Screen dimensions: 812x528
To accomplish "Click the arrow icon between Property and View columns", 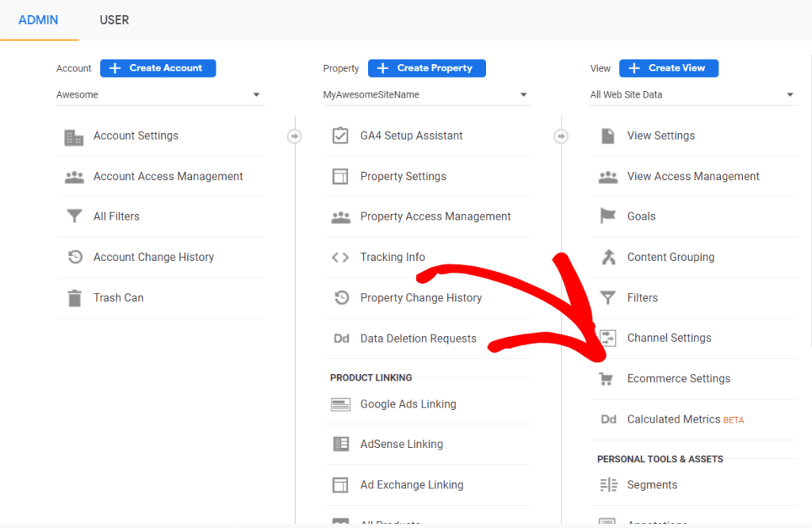I will tap(561, 136).
